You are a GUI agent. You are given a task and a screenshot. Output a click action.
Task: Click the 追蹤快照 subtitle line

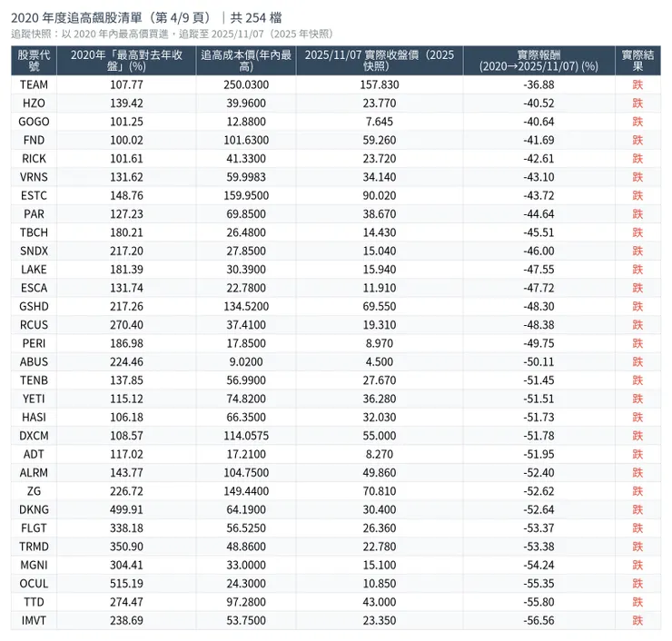coord(172,34)
